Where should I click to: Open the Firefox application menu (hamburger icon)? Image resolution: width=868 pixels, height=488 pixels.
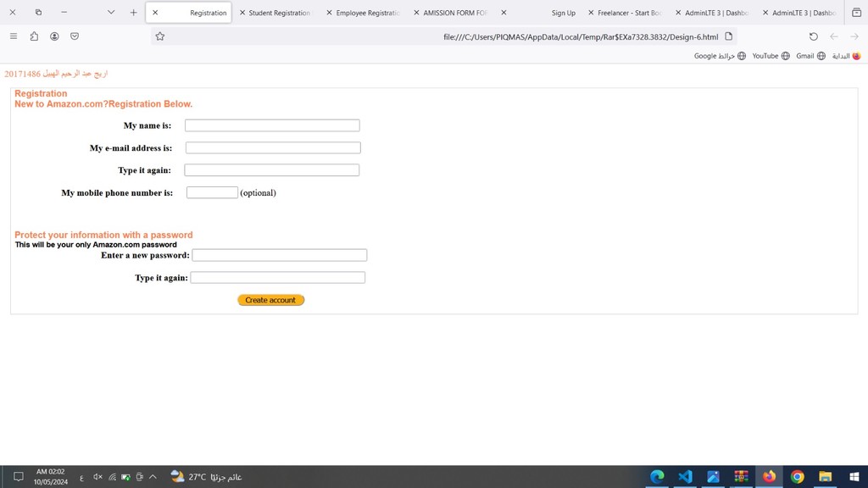pos(14,36)
